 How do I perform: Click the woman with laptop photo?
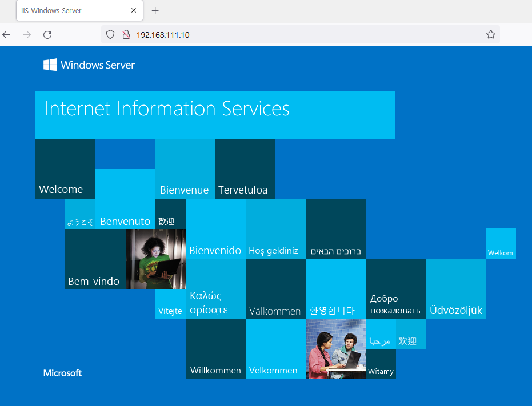tap(156, 259)
